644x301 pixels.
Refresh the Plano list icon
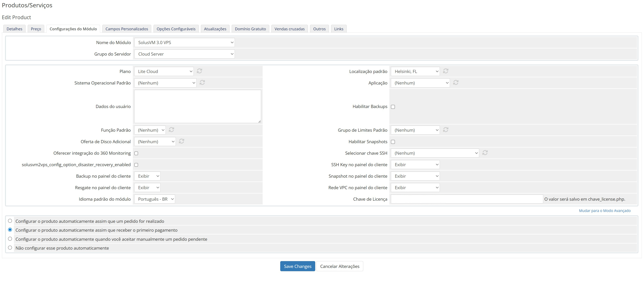pyautogui.click(x=199, y=71)
